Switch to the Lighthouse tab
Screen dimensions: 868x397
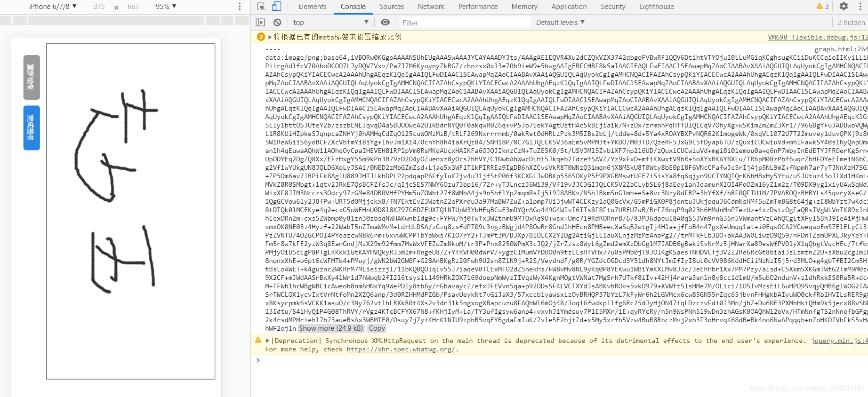click(x=657, y=7)
